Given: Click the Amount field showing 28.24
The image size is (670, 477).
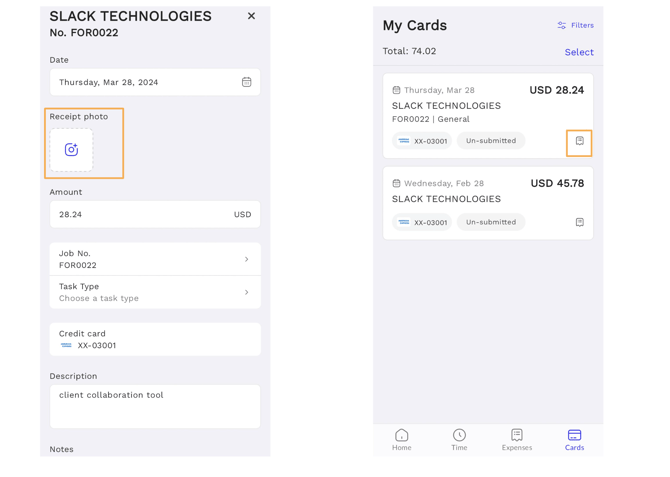Looking at the screenshot, I should tap(140, 214).
